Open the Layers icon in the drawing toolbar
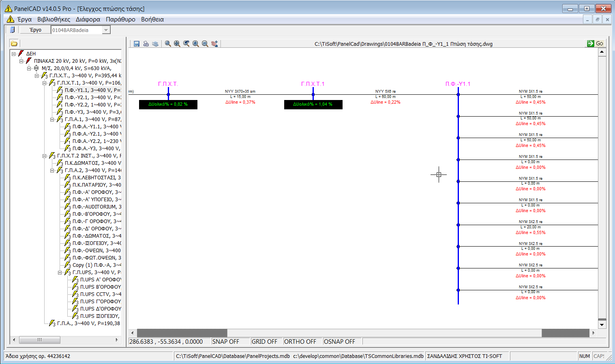The height and width of the screenshot is (364, 615). tap(156, 43)
